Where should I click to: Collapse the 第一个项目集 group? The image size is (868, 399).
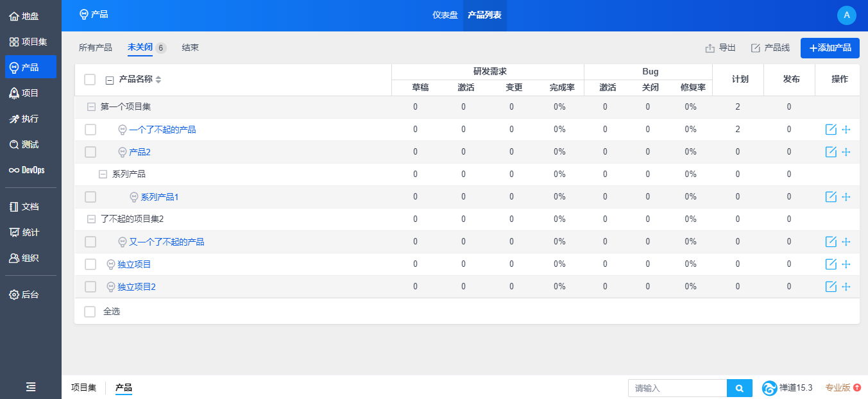[91, 107]
